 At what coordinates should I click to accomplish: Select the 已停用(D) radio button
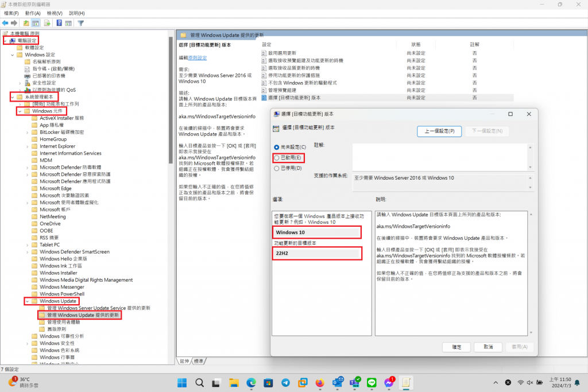point(276,168)
